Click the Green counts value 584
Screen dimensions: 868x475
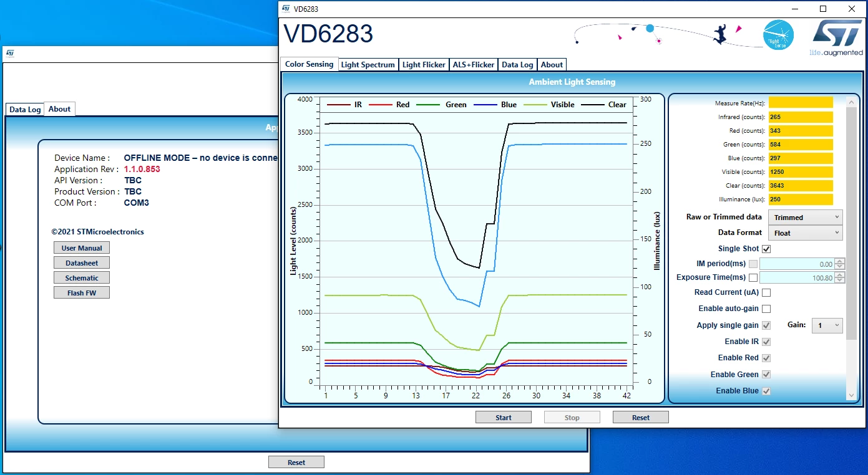[801, 144]
